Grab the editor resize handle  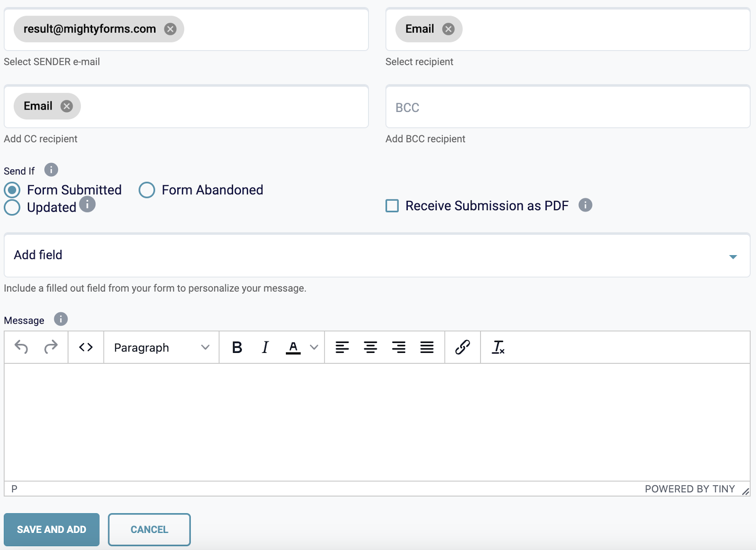coord(746,491)
